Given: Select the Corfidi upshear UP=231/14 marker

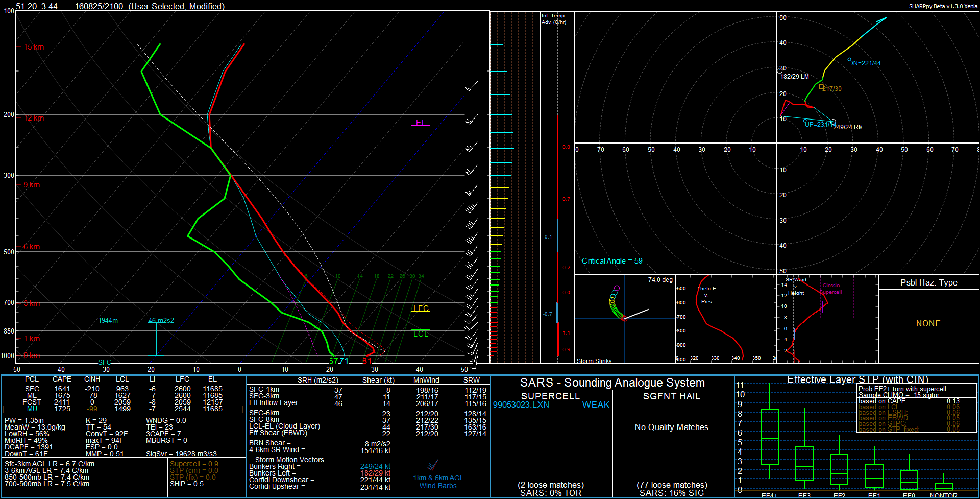Looking at the screenshot, I should (x=805, y=121).
